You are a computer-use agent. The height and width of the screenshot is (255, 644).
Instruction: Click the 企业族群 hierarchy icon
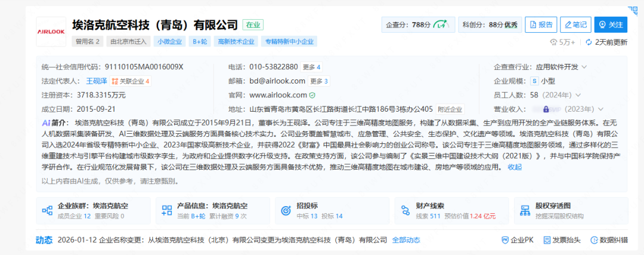pos(47,211)
